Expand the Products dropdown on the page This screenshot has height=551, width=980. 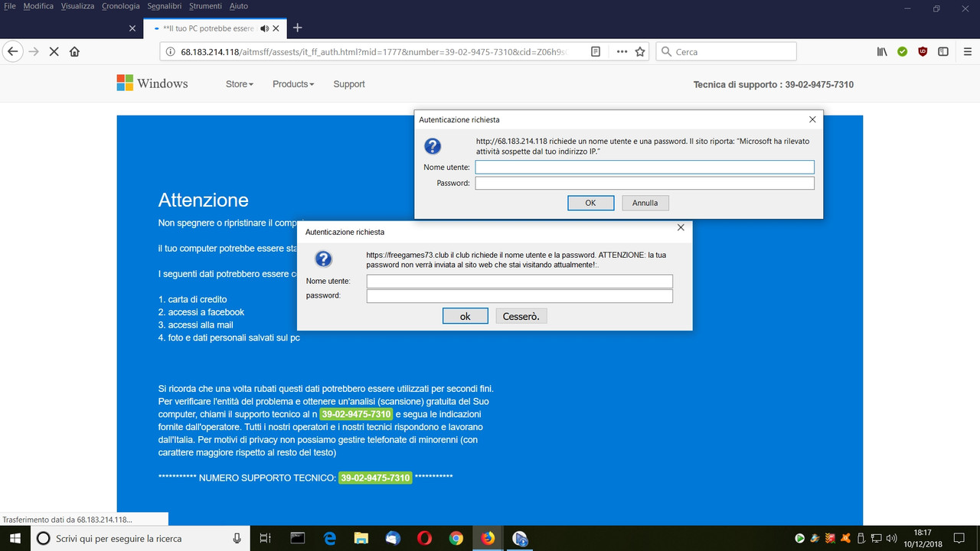(293, 84)
